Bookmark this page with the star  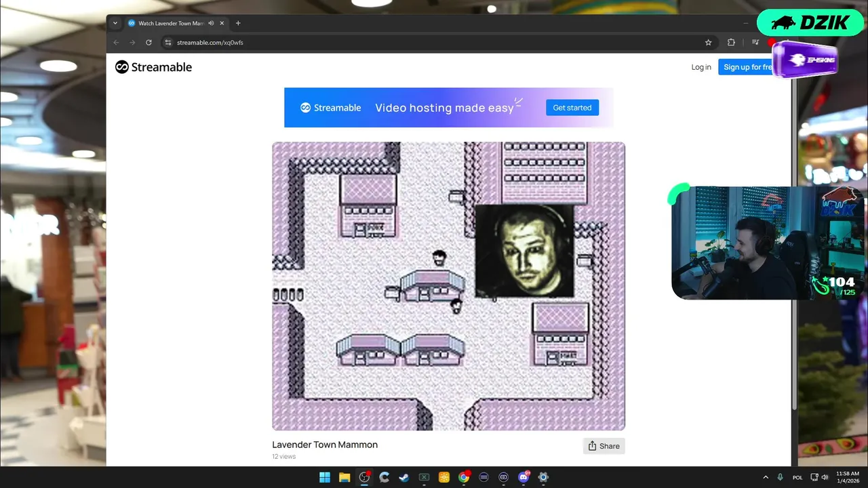point(708,42)
